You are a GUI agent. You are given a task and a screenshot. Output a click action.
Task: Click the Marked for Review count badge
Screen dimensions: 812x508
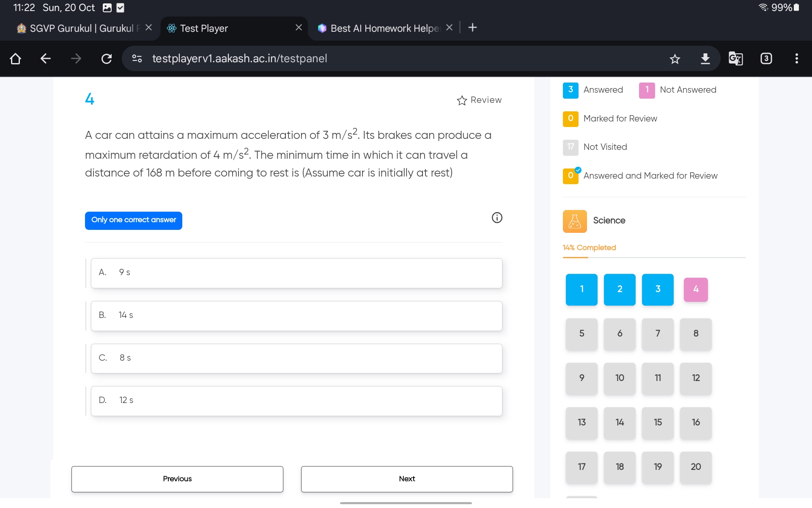click(571, 119)
